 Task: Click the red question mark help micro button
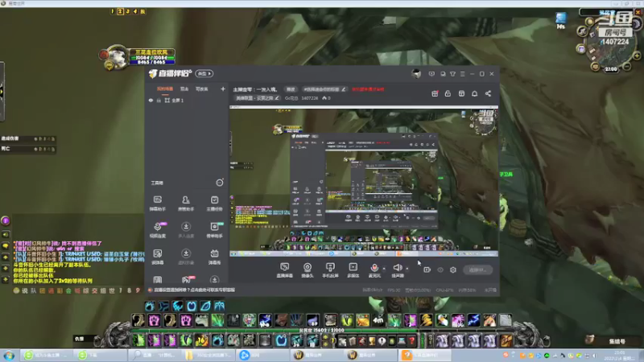tap(411, 341)
